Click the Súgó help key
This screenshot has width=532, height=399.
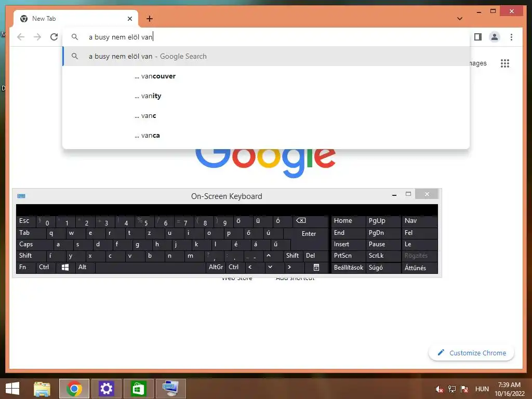(x=383, y=268)
